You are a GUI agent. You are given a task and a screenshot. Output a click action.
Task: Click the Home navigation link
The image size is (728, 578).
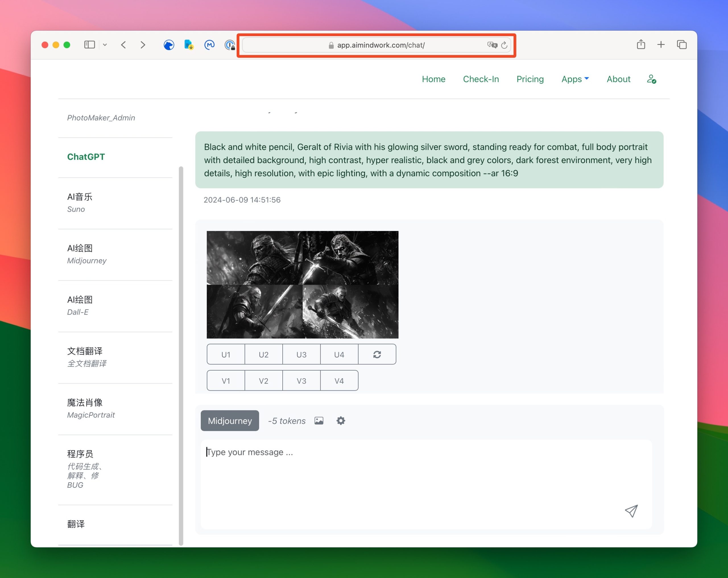point(434,79)
